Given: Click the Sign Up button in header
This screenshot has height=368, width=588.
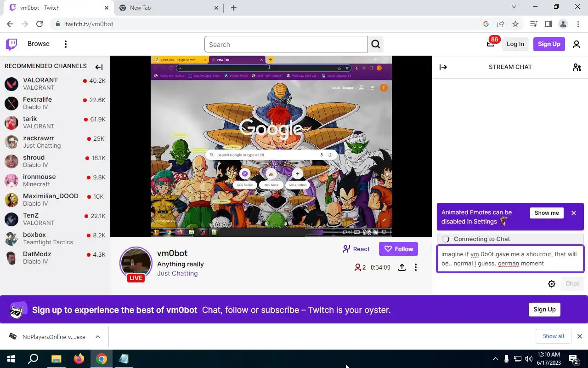Looking at the screenshot, I should 549,44.
